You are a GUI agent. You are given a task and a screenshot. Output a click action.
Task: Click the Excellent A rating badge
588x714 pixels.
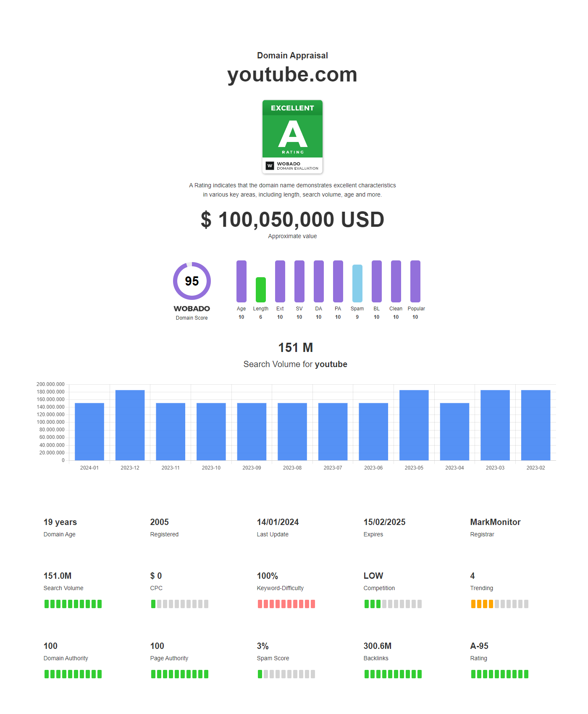tap(292, 136)
